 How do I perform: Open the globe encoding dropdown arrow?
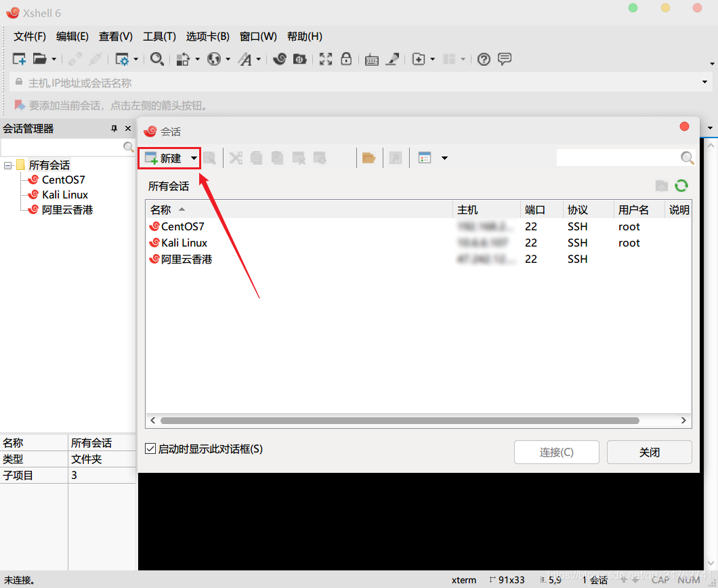228,59
